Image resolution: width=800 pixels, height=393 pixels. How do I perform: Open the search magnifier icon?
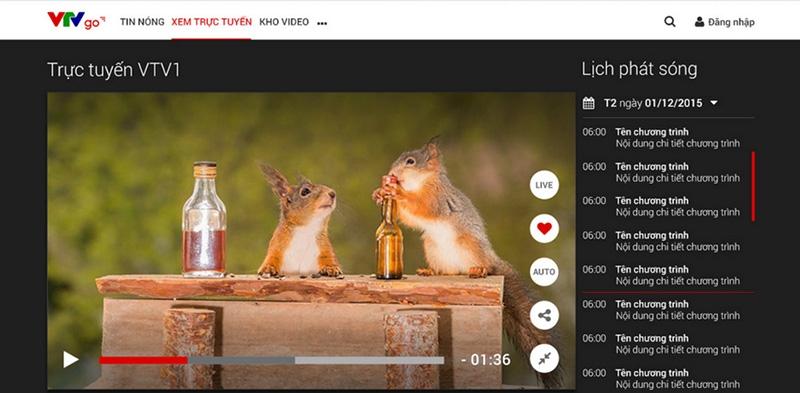coord(670,21)
